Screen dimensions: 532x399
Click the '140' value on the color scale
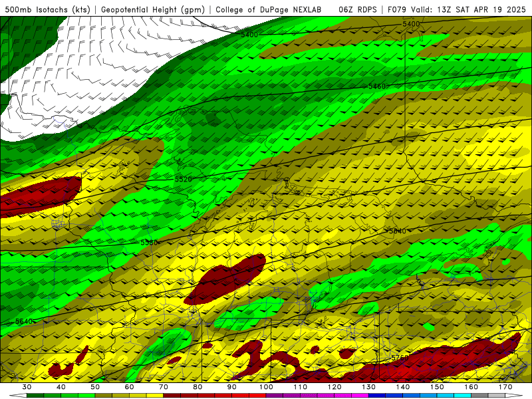[403, 387]
